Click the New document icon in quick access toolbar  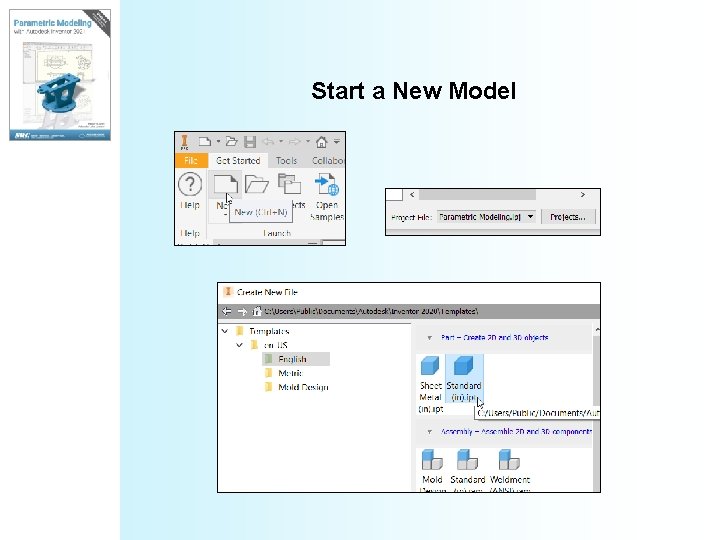205,141
